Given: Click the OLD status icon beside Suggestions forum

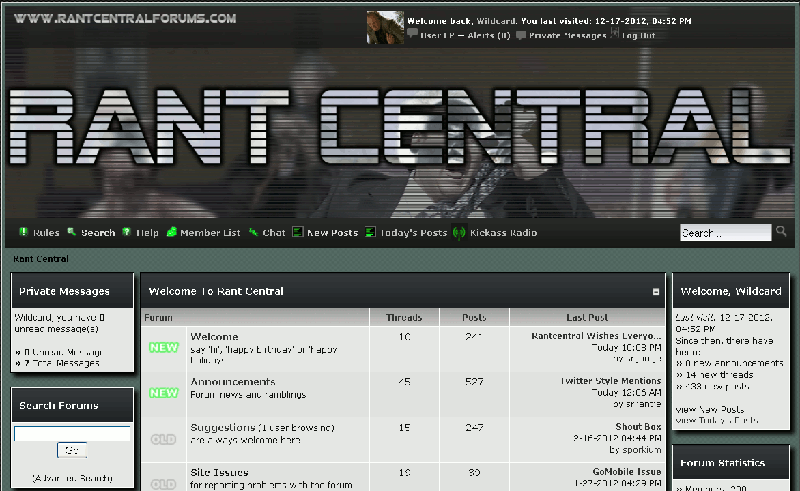Looking at the screenshot, I should click(x=163, y=438).
